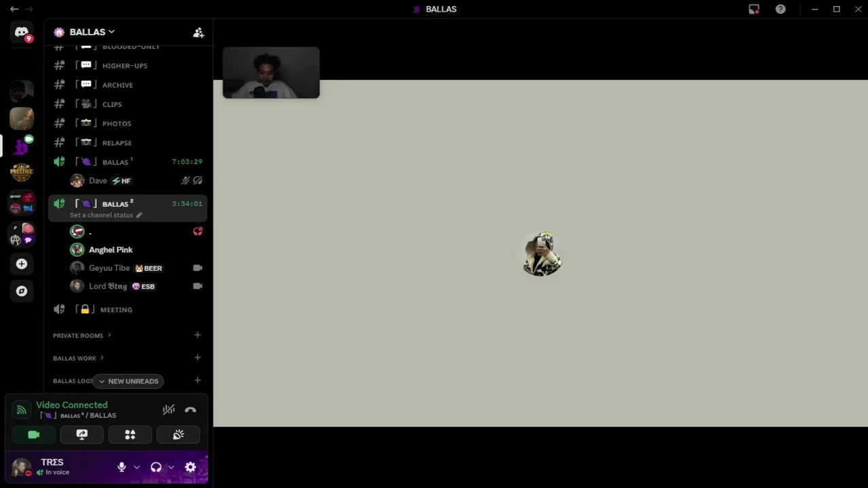Click the invite people icon beside BALLAS

tap(198, 33)
